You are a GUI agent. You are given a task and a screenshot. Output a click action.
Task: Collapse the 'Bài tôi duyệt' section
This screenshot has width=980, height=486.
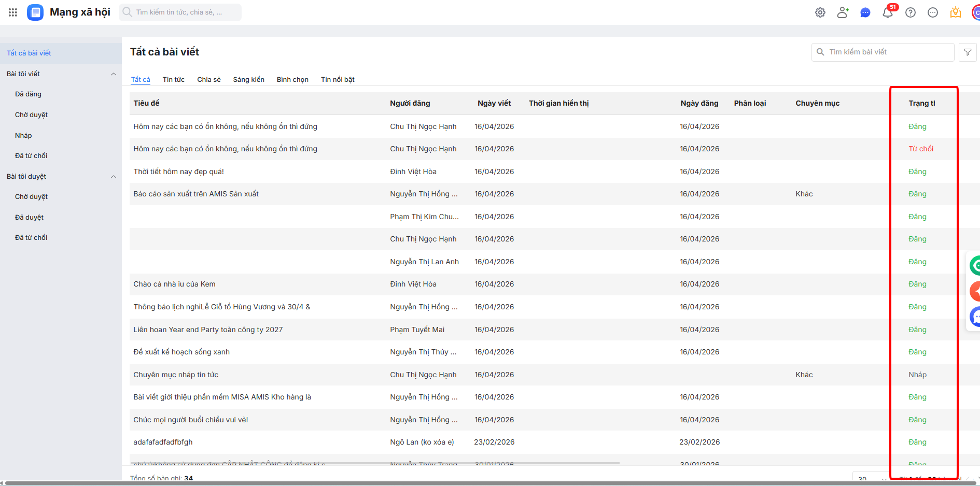114,177
